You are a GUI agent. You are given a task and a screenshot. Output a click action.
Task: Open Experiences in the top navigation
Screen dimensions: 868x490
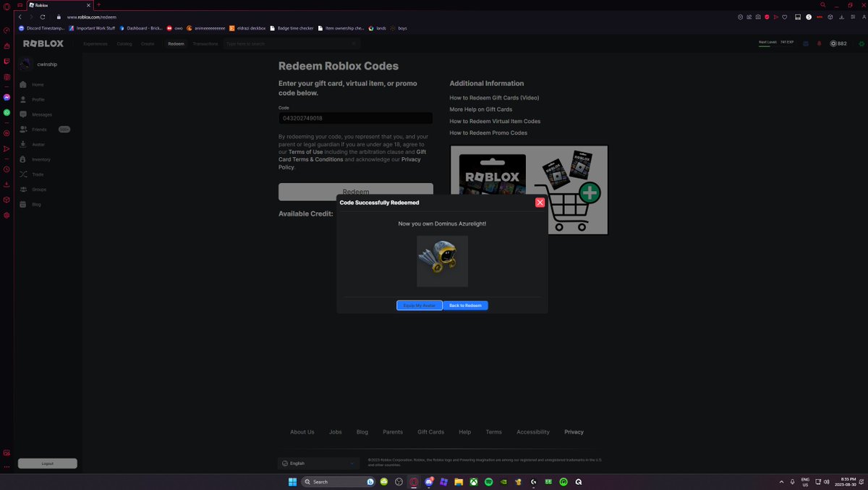pyautogui.click(x=95, y=43)
